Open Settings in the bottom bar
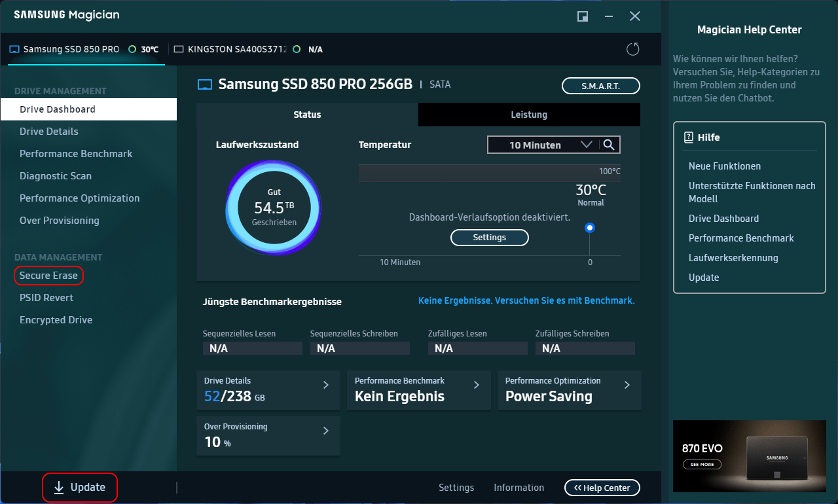The height and width of the screenshot is (504, 838). 456,488
